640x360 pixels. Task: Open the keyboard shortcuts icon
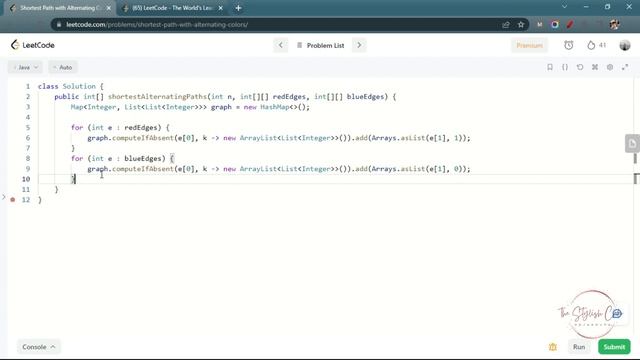click(x=595, y=67)
